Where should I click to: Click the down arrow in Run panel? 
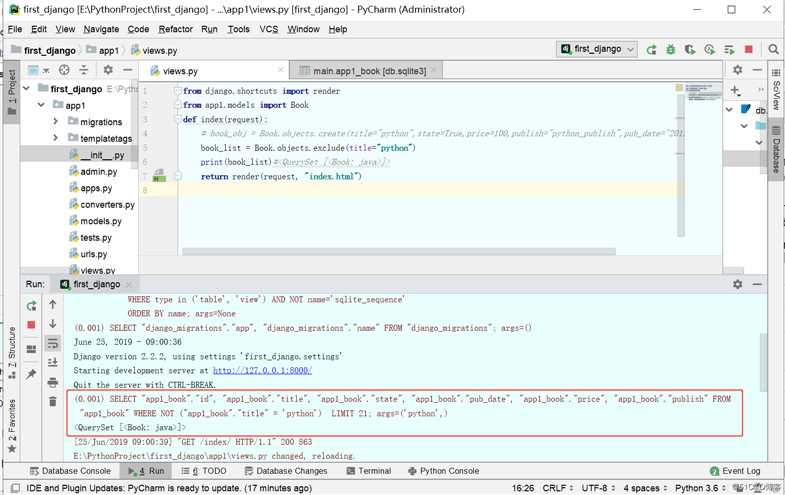[53, 324]
